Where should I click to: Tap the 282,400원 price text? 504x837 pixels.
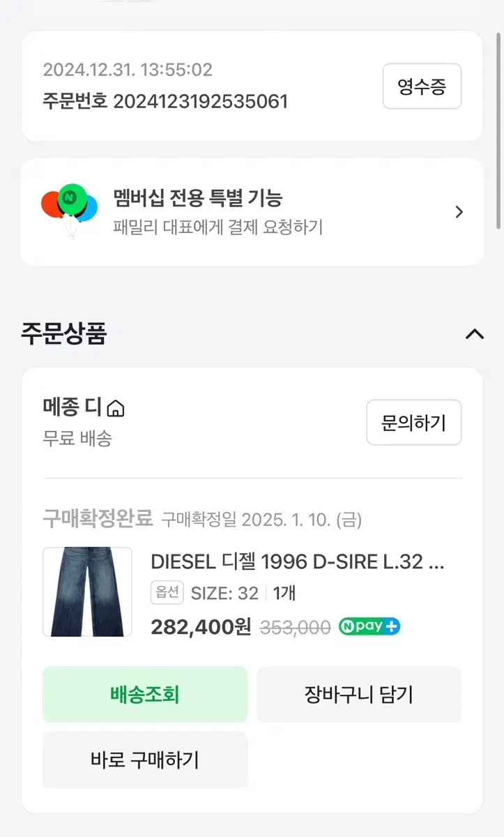[201, 627]
